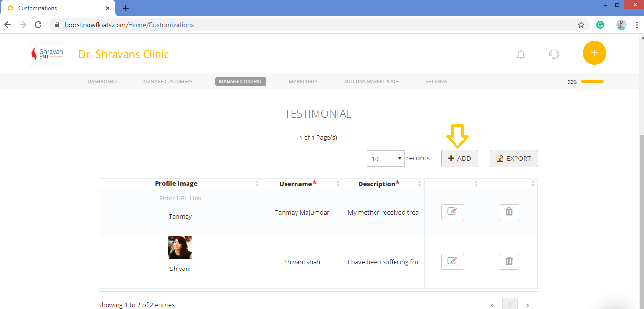The image size is (644, 309).
Task: Open the MANAGE CUSTOMERS menu
Action: click(168, 81)
